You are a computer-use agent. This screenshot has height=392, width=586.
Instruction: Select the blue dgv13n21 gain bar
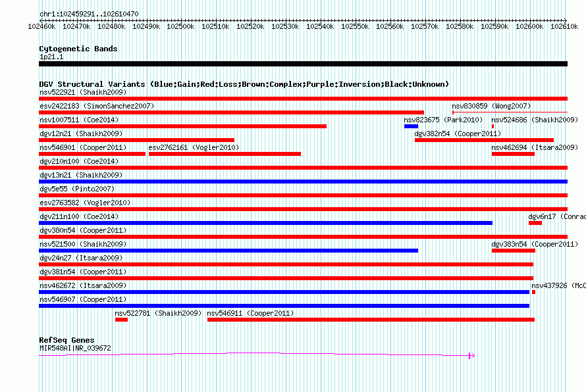tap(303, 182)
